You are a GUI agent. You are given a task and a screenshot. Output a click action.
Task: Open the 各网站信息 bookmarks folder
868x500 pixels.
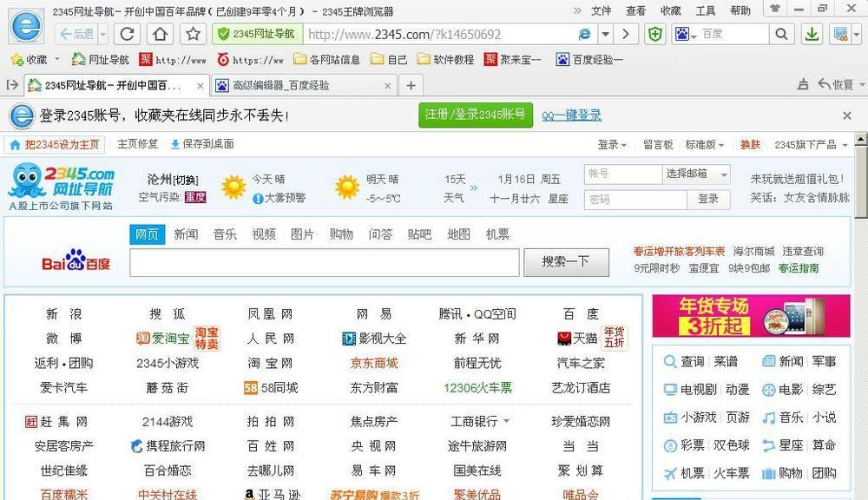(x=327, y=59)
